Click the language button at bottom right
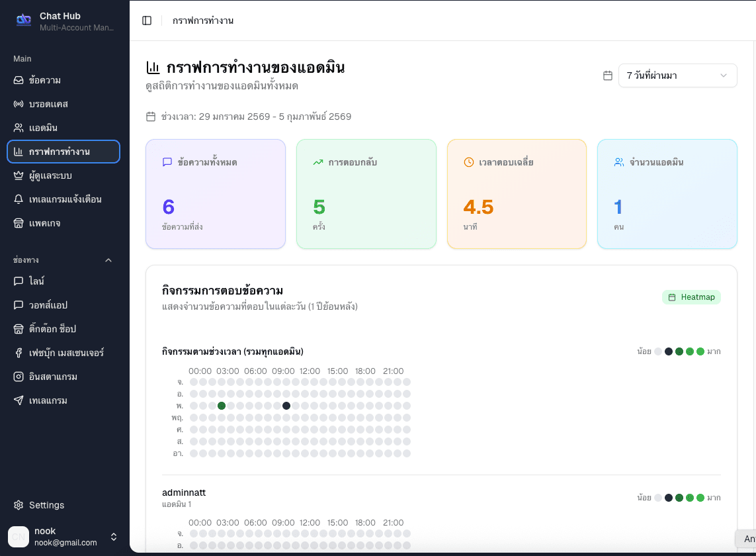This screenshot has height=556, width=756. click(749, 540)
